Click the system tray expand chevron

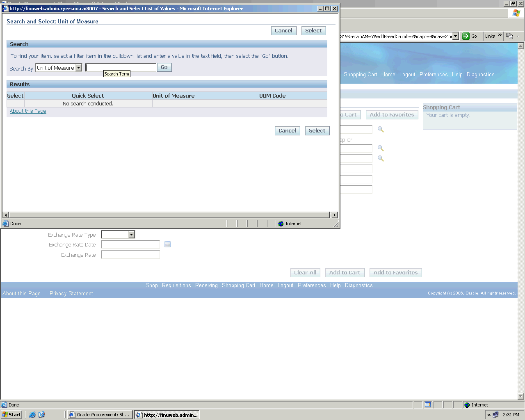click(x=488, y=415)
